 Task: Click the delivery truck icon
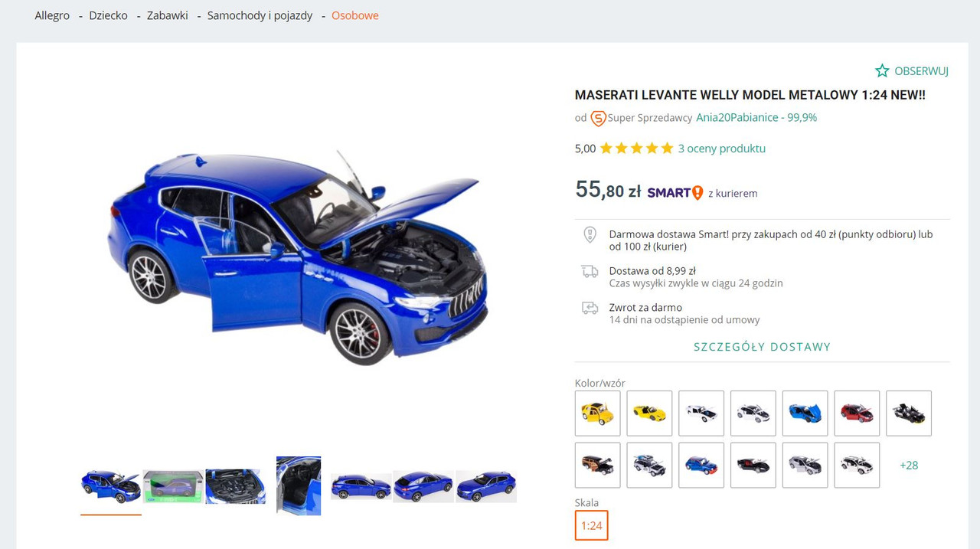590,271
